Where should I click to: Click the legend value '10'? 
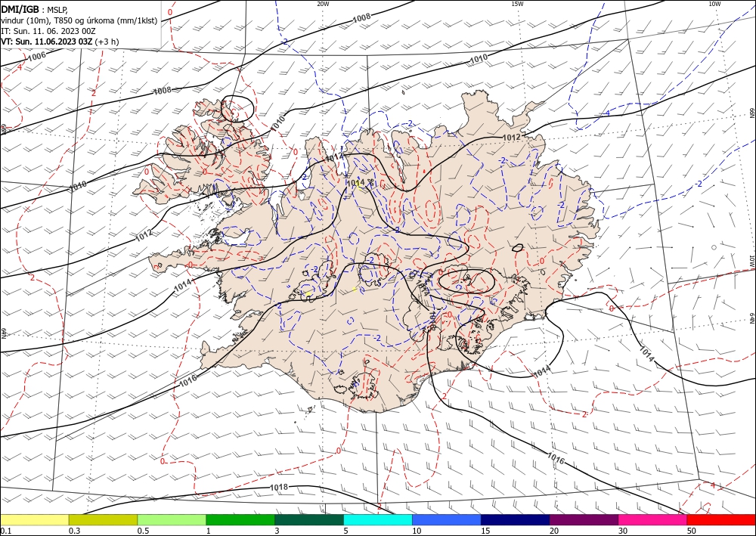click(x=417, y=531)
